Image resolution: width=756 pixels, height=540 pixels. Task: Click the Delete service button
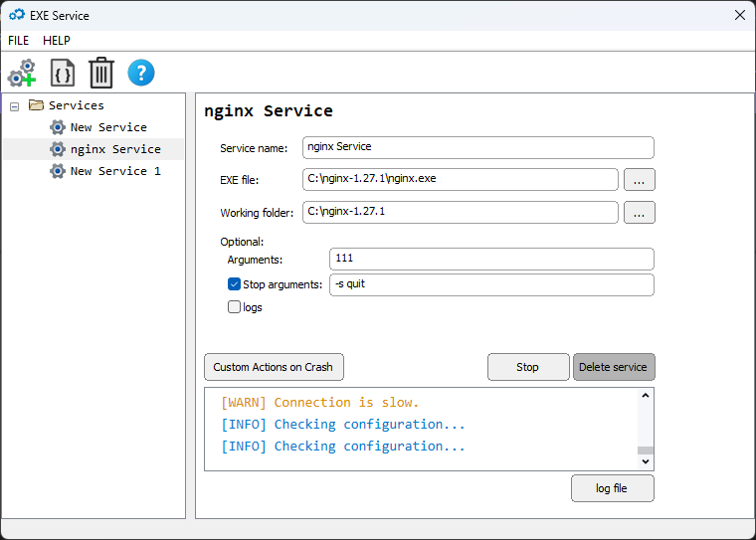[614, 367]
